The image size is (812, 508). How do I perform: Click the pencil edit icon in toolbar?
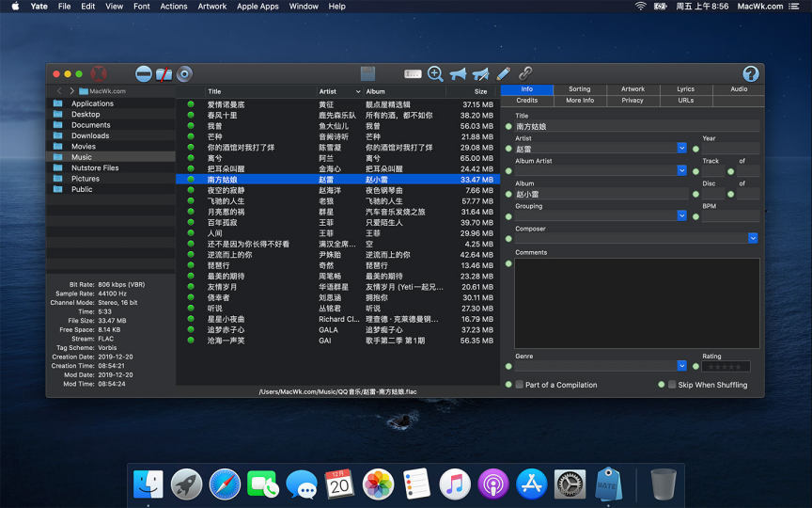[x=504, y=73]
